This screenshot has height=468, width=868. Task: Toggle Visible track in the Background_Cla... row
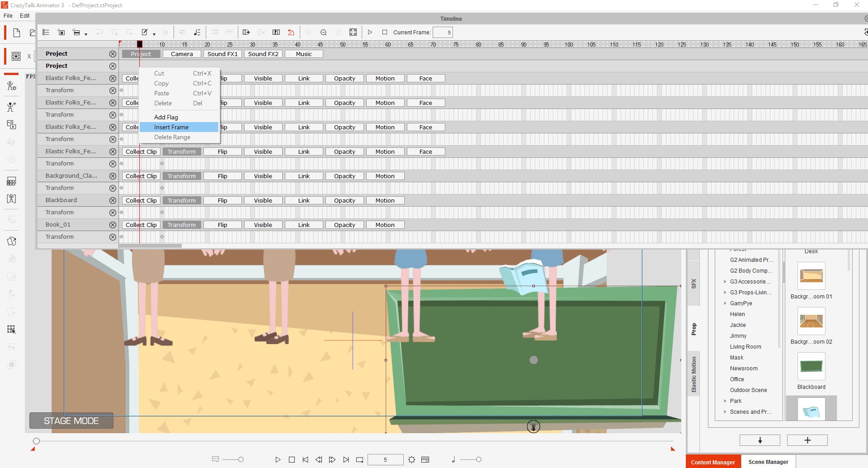coord(263,176)
